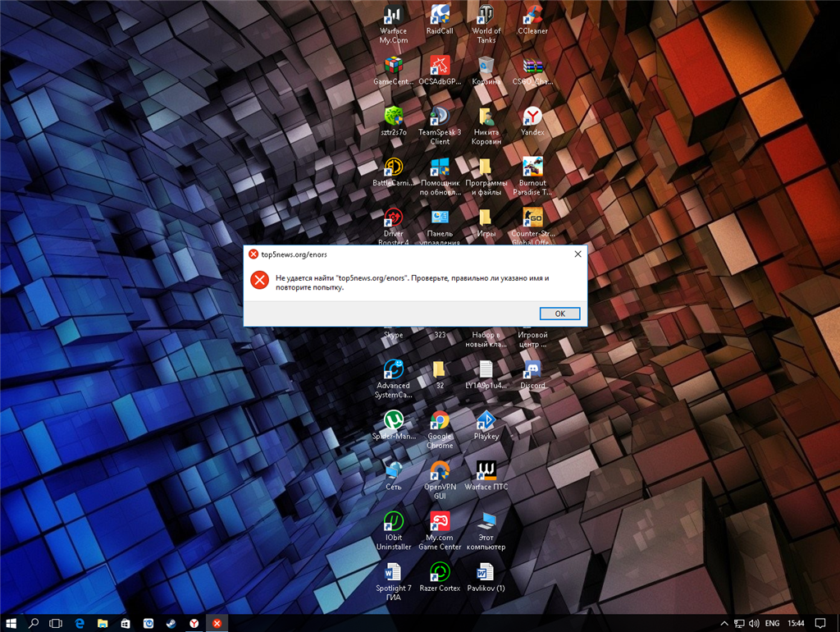The image size is (840, 632).
Task: Select the Панель управления icon
Action: (x=440, y=227)
